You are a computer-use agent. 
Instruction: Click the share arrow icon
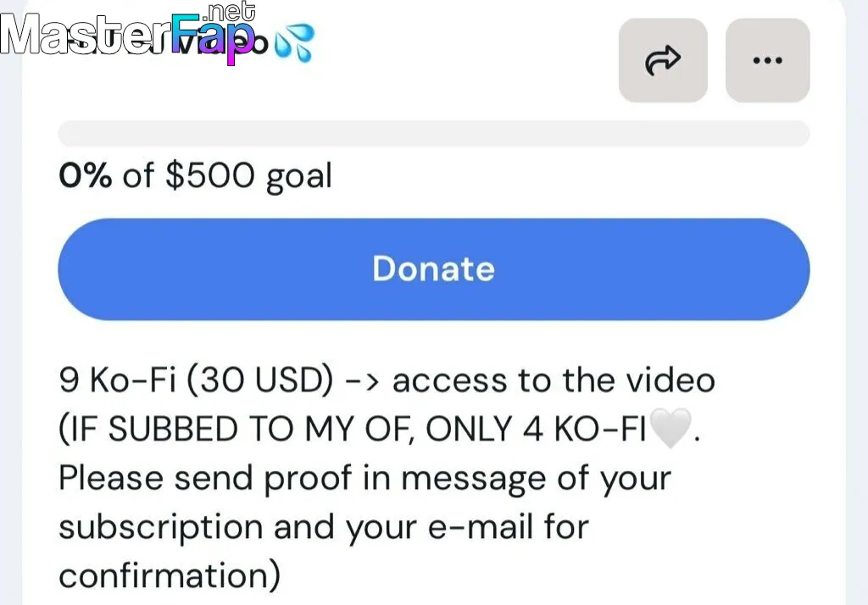(663, 60)
